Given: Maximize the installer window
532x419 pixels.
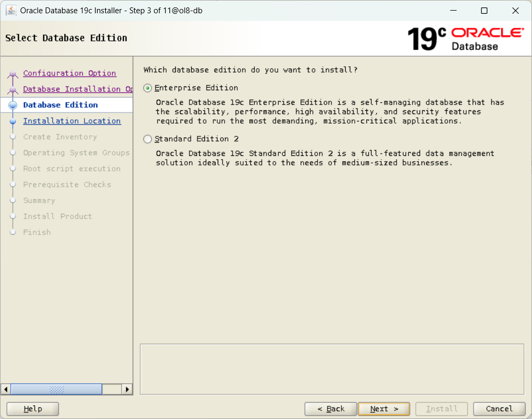Looking at the screenshot, I should point(484,11).
